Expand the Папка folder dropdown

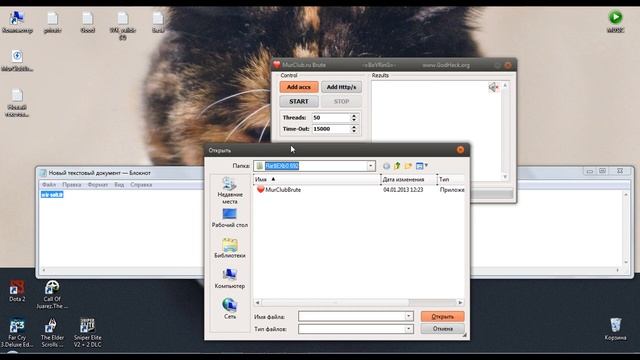(371, 166)
